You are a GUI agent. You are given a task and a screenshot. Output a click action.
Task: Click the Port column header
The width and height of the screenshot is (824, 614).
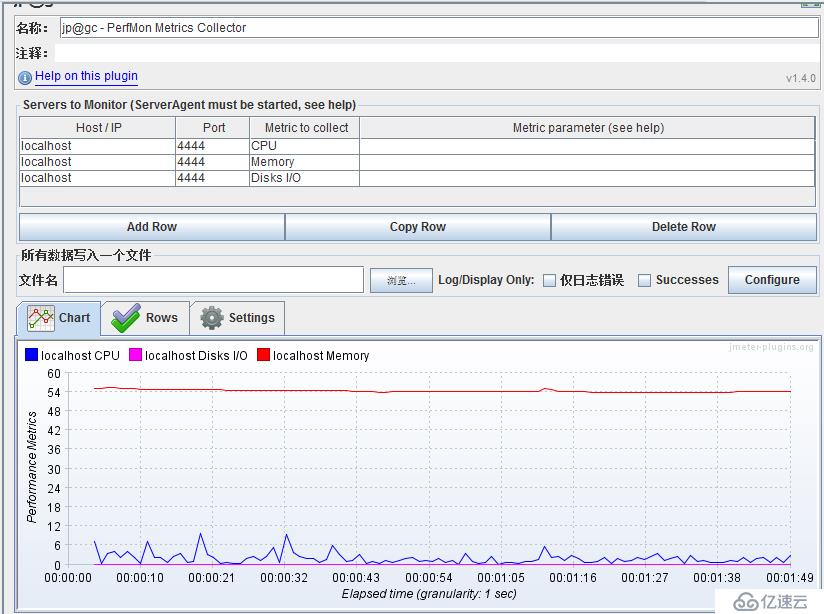click(212, 128)
